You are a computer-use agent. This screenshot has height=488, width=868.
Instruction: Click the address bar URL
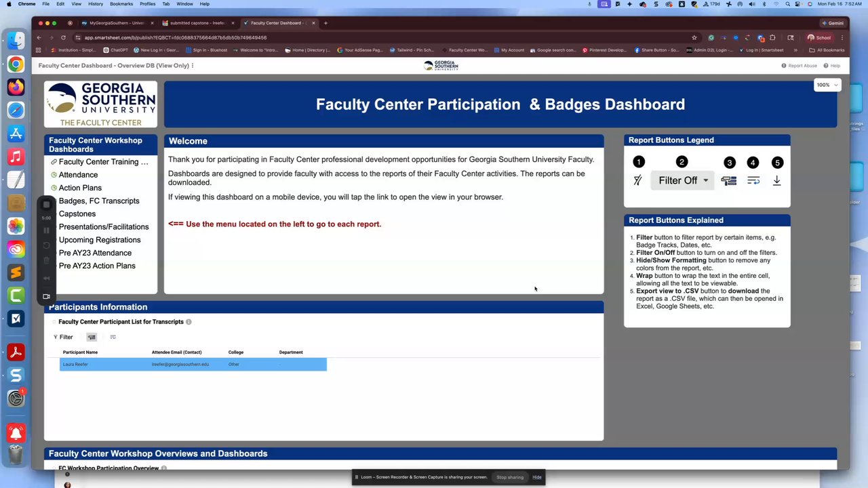[x=176, y=38]
